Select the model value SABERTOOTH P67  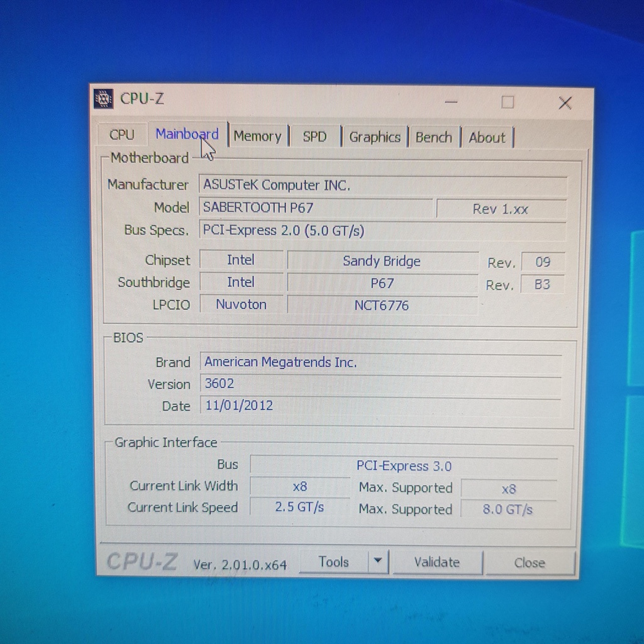[x=316, y=208]
